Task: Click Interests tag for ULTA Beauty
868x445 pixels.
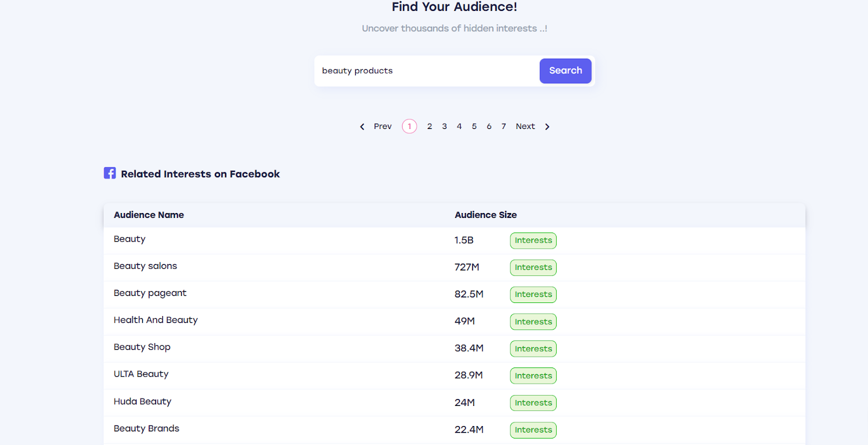Action: coord(533,376)
